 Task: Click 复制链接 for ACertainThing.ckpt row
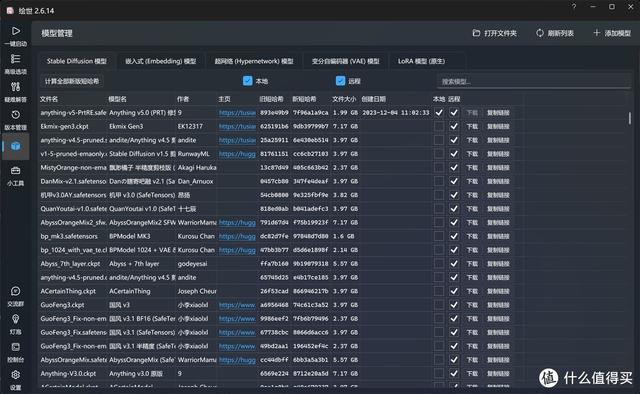tap(498, 291)
